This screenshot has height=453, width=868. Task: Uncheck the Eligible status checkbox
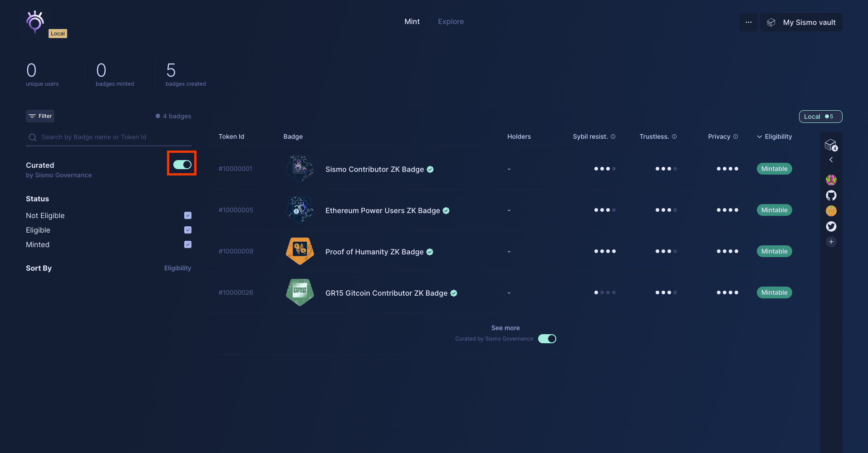[188, 230]
